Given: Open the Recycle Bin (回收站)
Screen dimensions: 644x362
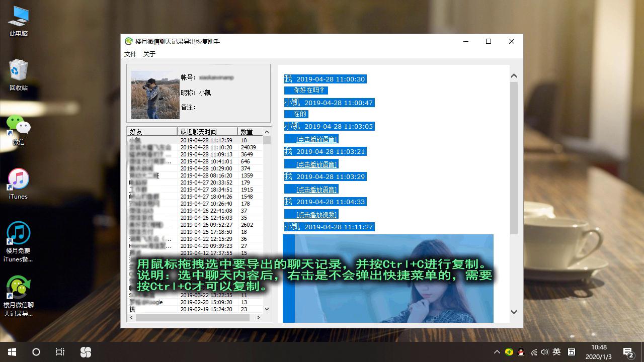Looking at the screenshot, I should [x=18, y=70].
